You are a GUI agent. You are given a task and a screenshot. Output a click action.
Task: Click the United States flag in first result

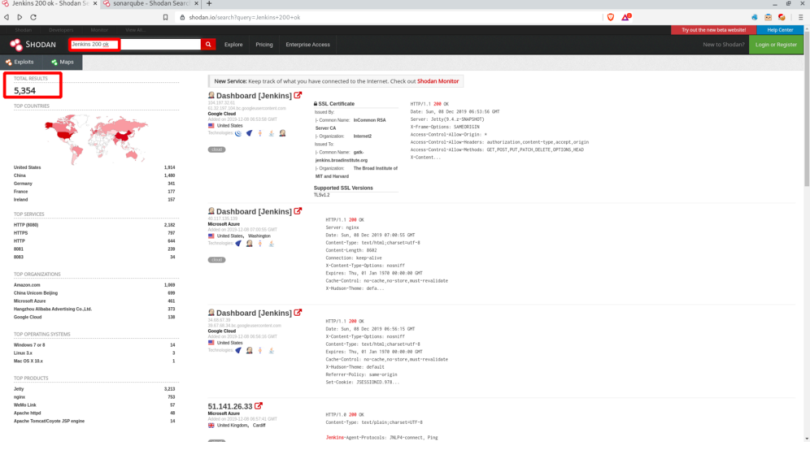(x=211, y=126)
